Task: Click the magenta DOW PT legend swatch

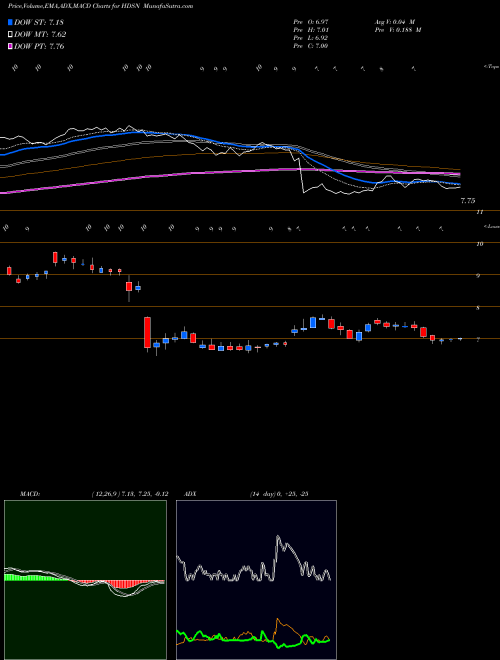Action: pos(11,46)
